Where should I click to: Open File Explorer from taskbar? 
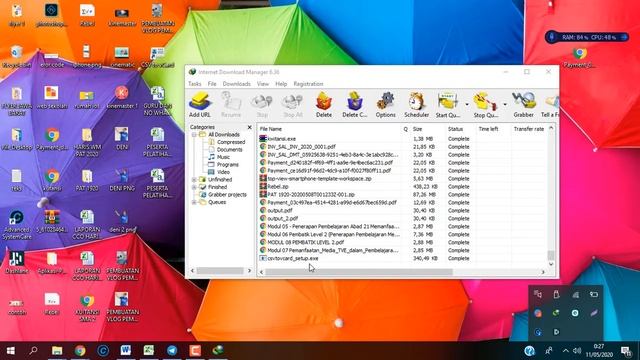[x=57, y=351]
